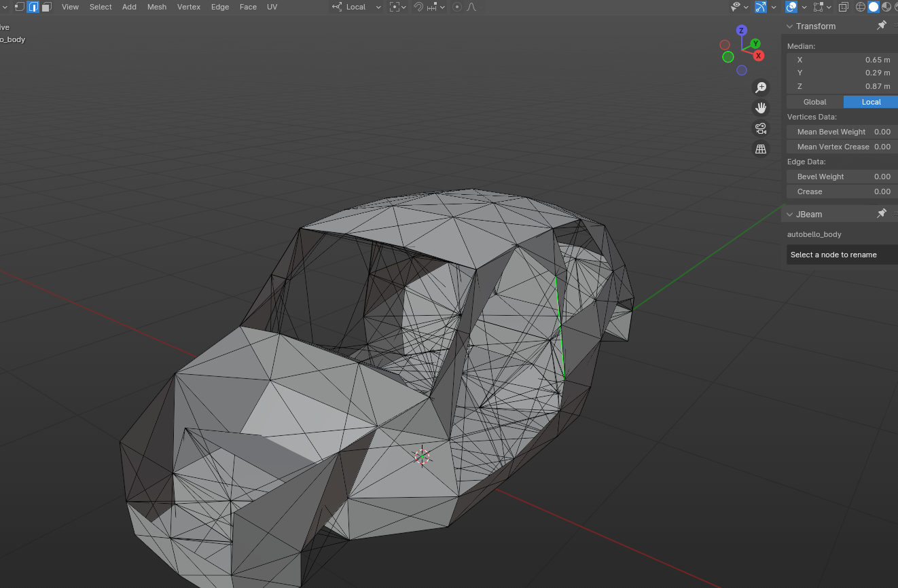
Task: Switch to edge select mode
Action: tap(32, 7)
